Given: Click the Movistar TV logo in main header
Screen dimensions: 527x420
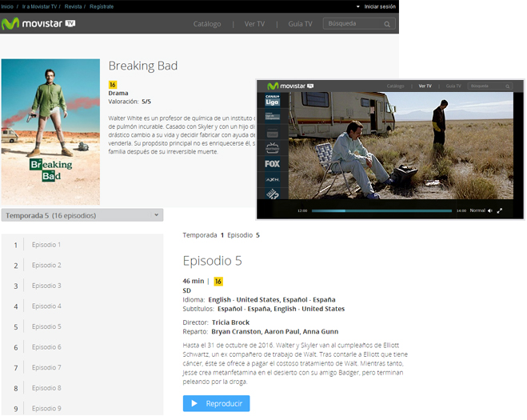Looking at the screenshot, I should click(38, 24).
